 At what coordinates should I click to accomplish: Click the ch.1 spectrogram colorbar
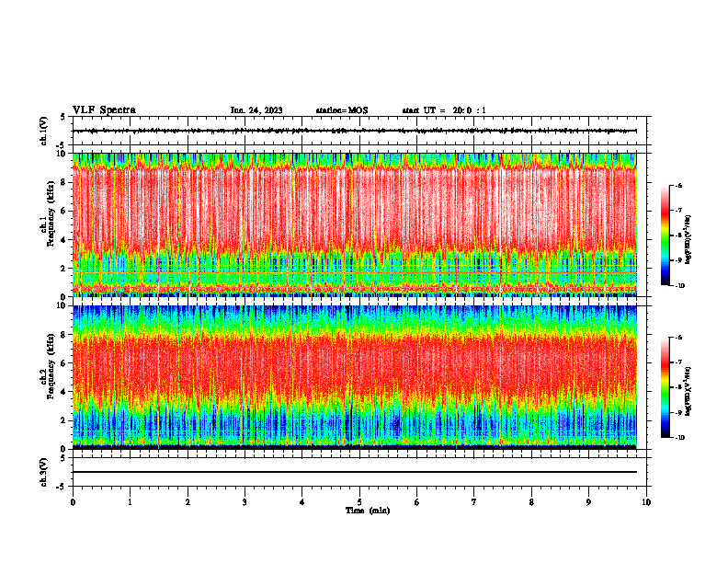[x=665, y=236]
